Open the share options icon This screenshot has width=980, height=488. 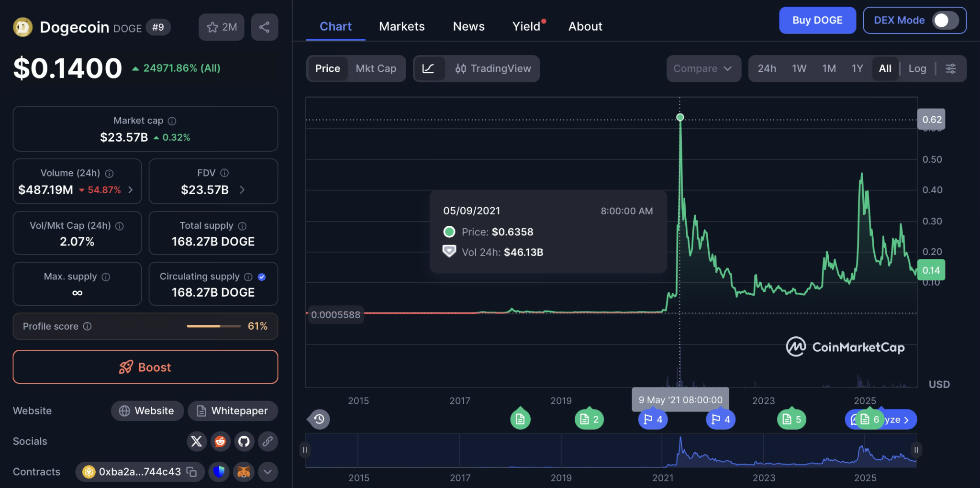click(264, 27)
